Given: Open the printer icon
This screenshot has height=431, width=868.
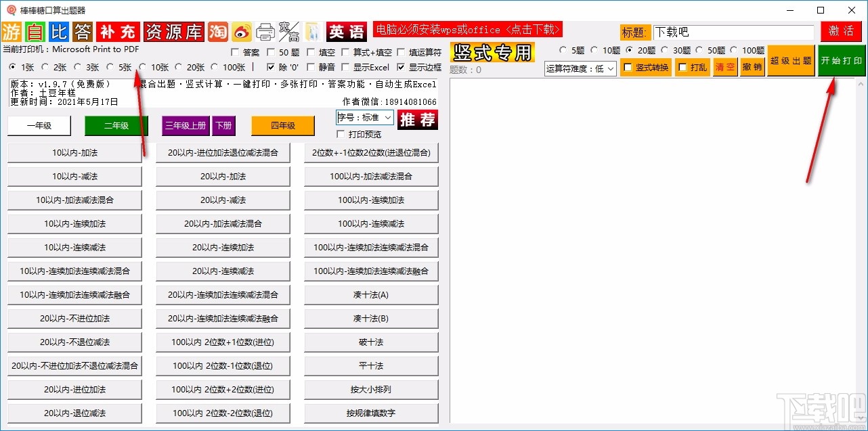Looking at the screenshot, I should click(x=265, y=31).
